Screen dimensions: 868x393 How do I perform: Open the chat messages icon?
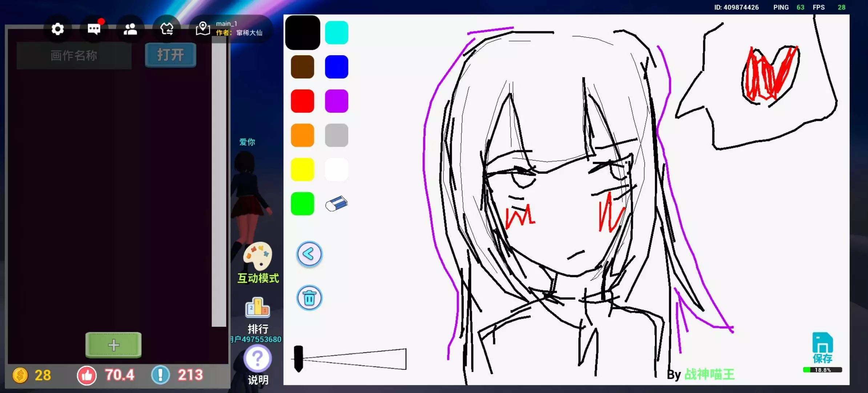pos(94,29)
